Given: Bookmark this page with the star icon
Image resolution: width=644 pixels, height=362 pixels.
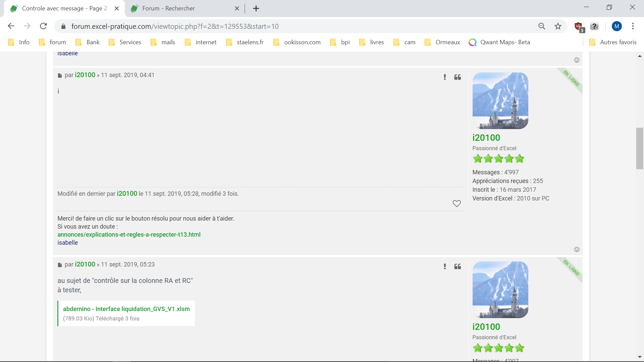Looking at the screenshot, I should point(558,26).
